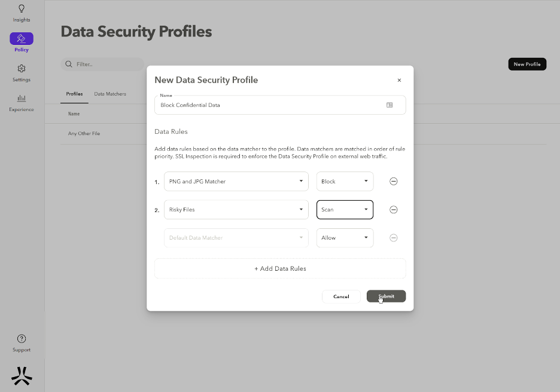Select the Policy icon in sidebar
This screenshot has width=560, height=392.
[22, 39]
